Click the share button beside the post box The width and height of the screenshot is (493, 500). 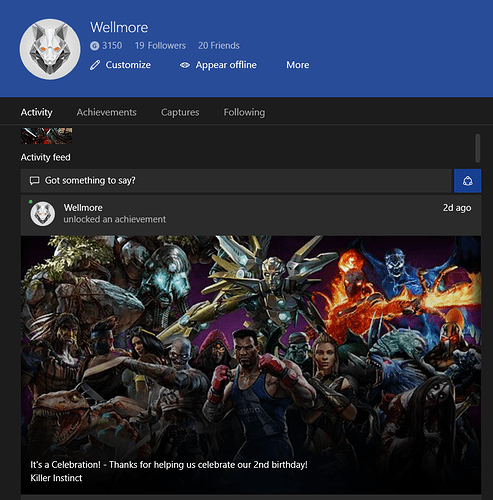point(467,181)
